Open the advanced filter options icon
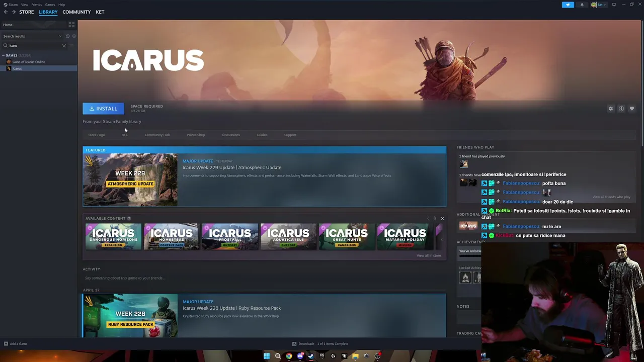 pyautogui.click(x=71, y=46)
